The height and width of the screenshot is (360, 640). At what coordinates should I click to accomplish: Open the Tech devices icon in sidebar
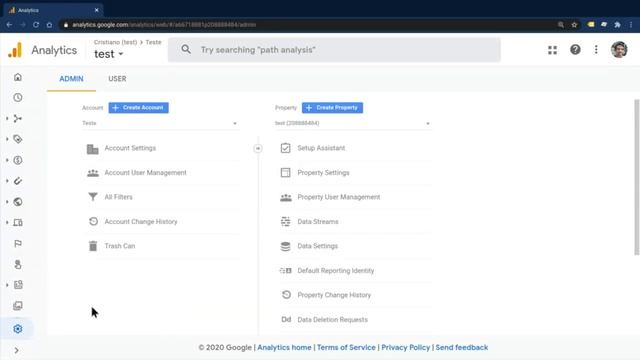[x=18, y=222]
